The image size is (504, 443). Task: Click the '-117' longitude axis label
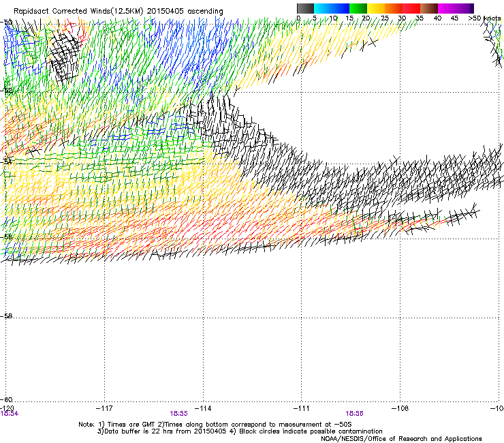pos(104,408)
